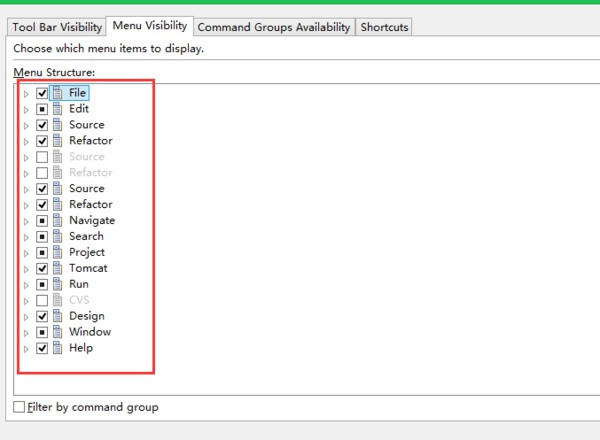Select the Window row label
This screenshot has width=600, height=440.
click(90, 332)
